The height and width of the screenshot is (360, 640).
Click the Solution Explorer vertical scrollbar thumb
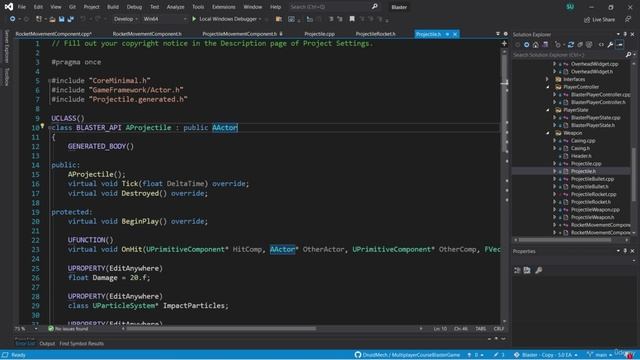pyautogui.click(x=634, y=174)
